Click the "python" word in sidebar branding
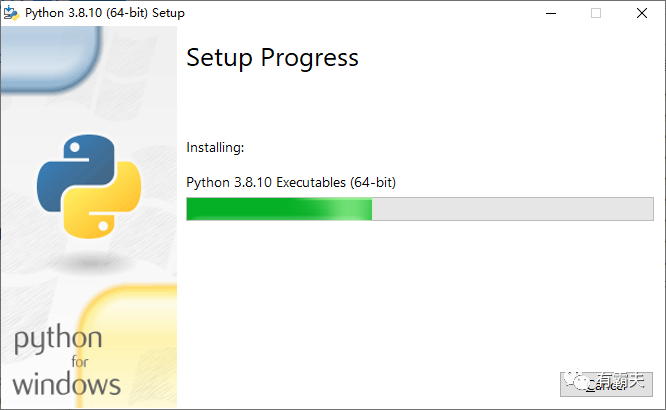The image size is (666, 410). [x=57, y=340]
